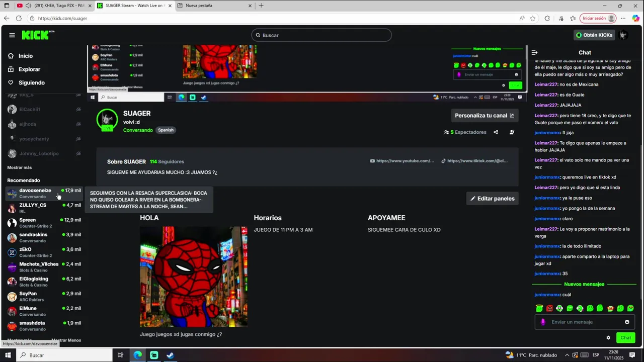644x362 pixels.
Task: Open recommended channel smashdota
Action: tap(44, 326)
